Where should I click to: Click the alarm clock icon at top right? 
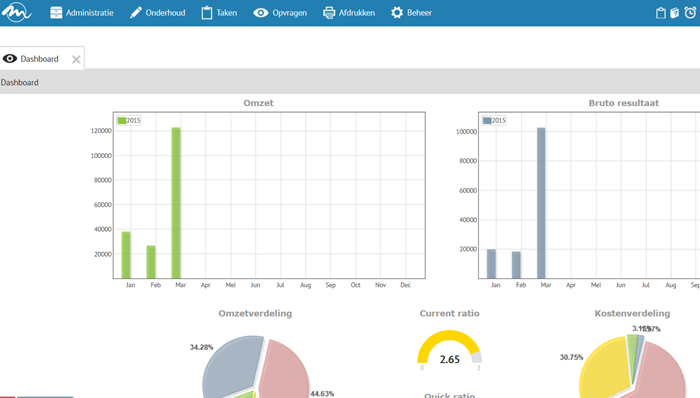(690, 12)
